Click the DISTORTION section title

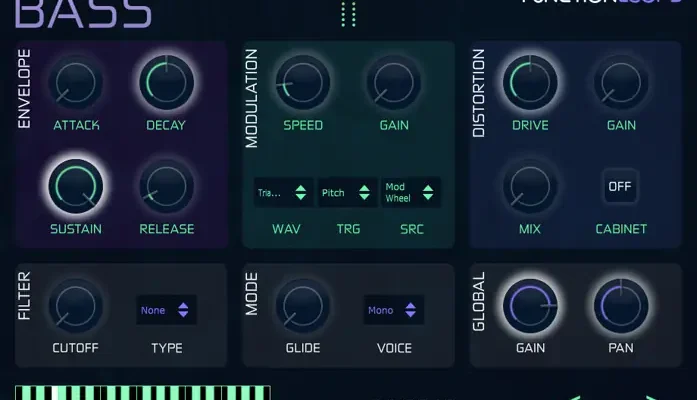(x=478, y=93)
